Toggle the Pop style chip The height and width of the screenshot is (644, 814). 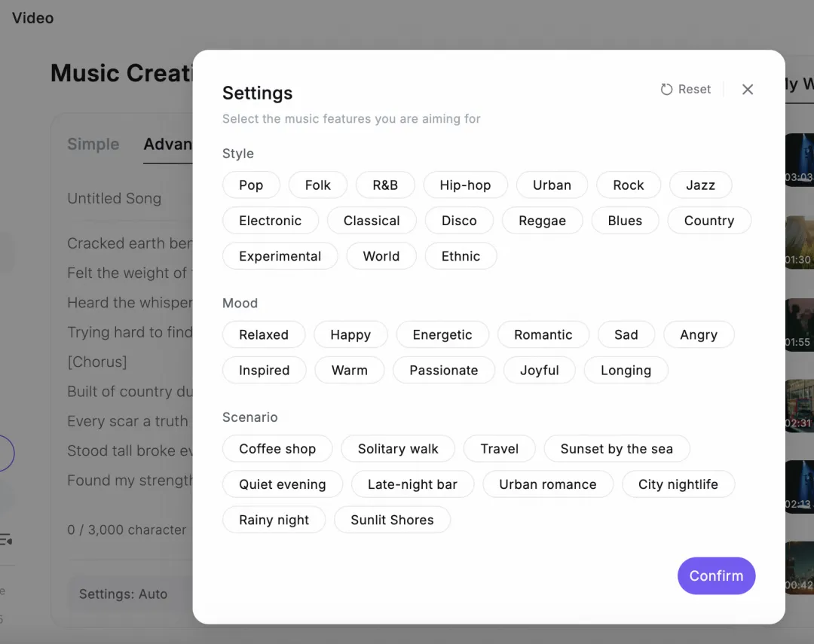point(251,185)
